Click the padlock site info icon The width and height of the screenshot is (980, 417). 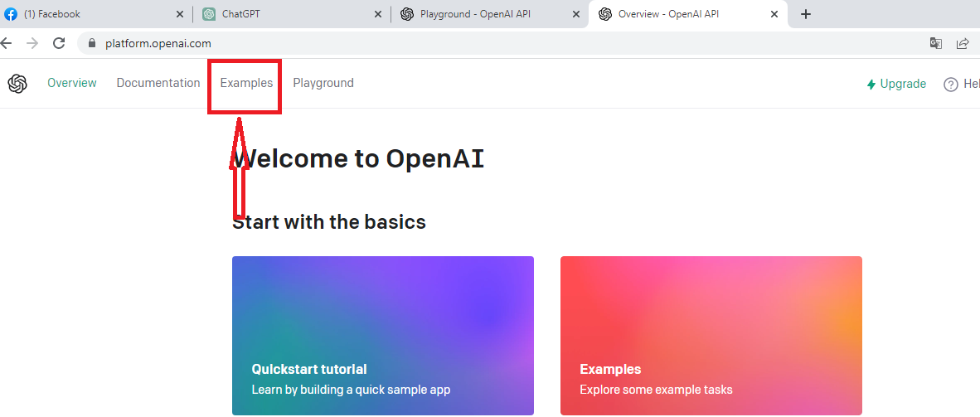pos(92,44)
